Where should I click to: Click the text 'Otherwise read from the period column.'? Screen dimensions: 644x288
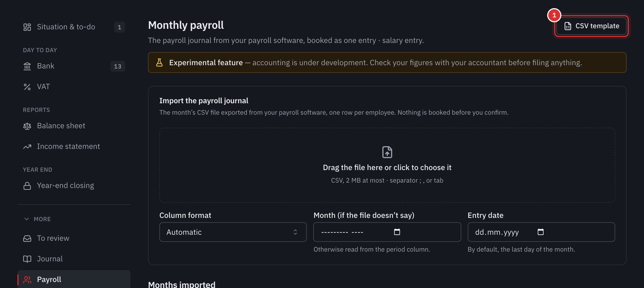pyautogui.click(x=372, y=249)
